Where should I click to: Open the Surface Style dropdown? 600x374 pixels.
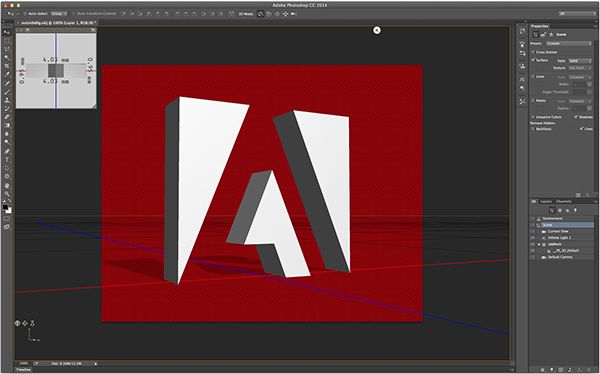pyautogui.click(x=580, y=60)
